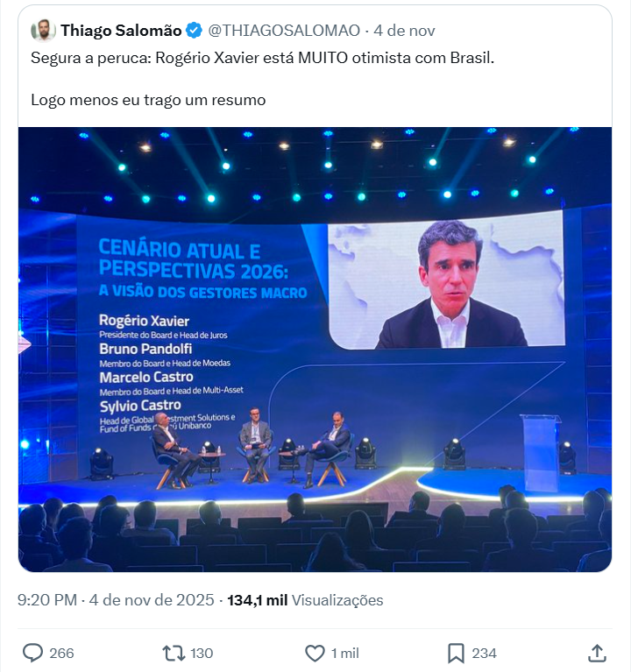Open the Thiago Salomão display name link
631x672 pixels.
click(121, 31)
